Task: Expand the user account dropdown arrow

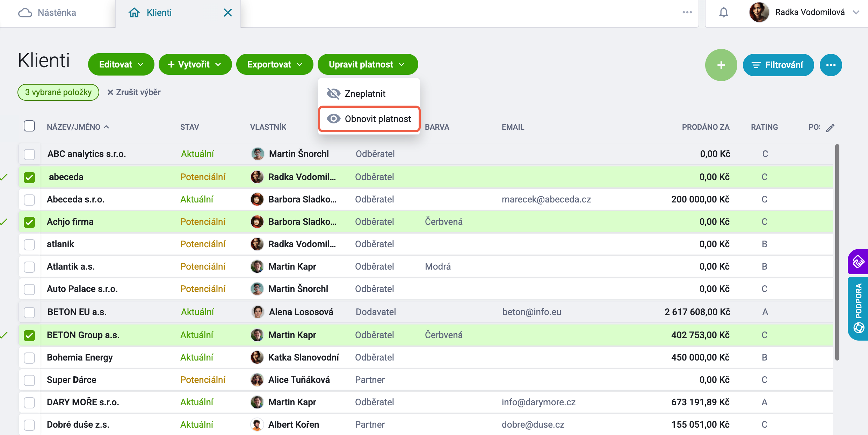Action: (856, 13)
